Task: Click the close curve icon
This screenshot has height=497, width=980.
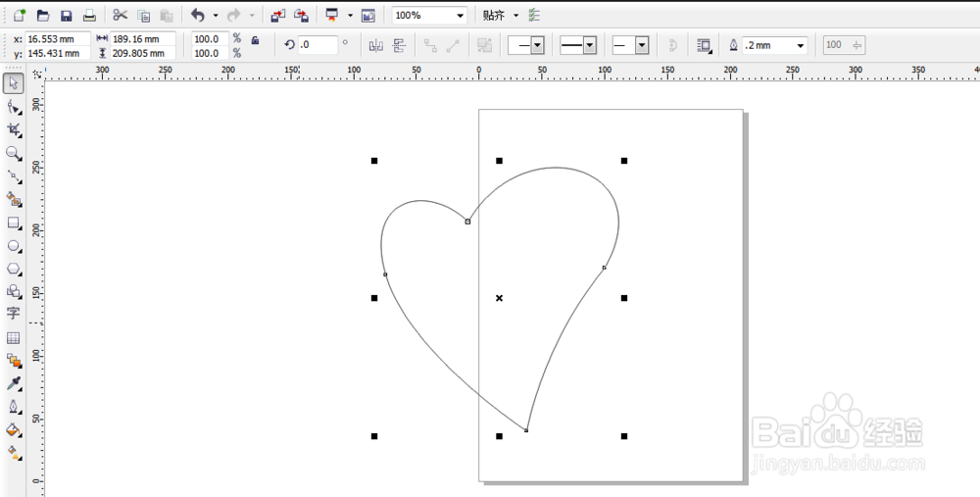Action: coord(672,45)
